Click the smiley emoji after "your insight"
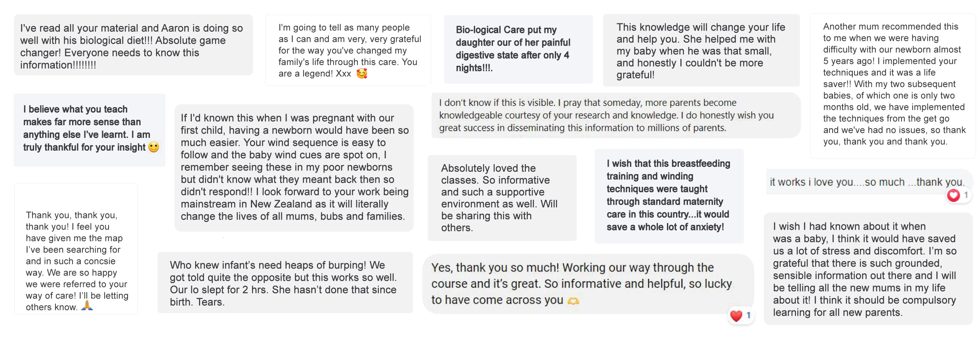Screen dimensions: 980x341 click(x=154, y=147)
